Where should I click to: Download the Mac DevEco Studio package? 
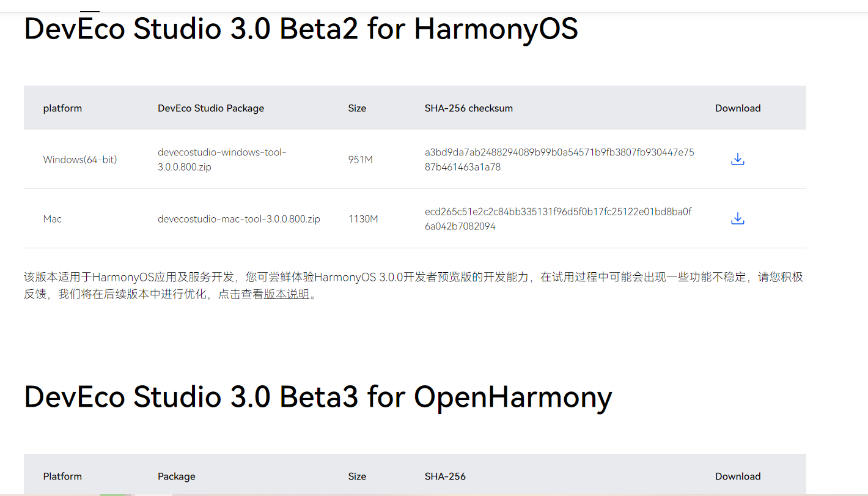coord(738,219)
